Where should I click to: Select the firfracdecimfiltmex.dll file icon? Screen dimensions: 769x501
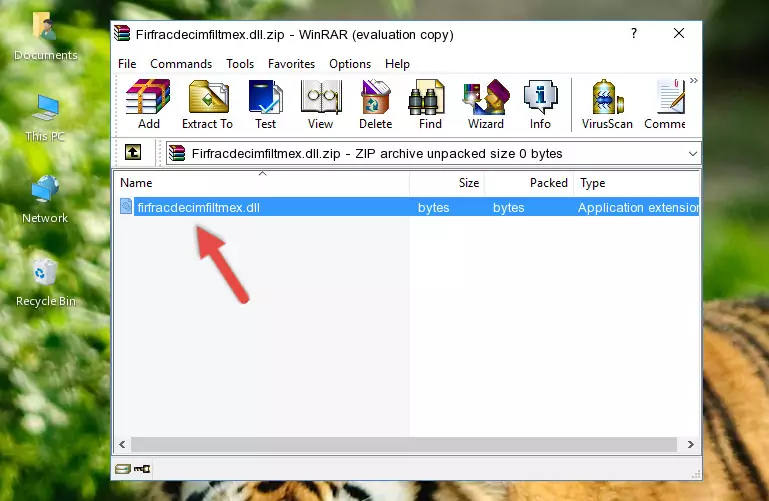(x=126, y=206)
